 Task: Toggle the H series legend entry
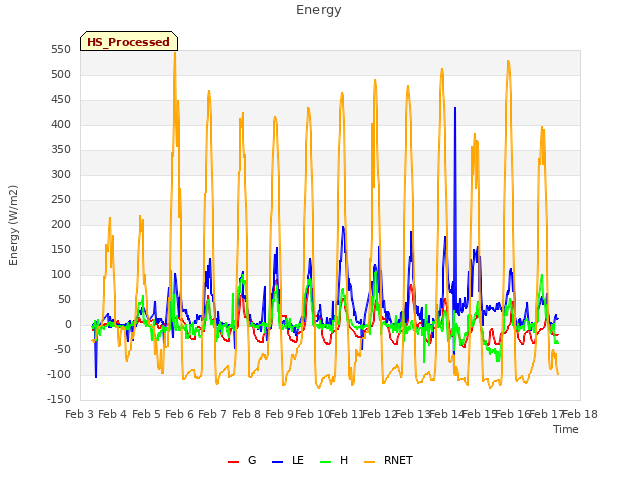[x=334, y=460]
